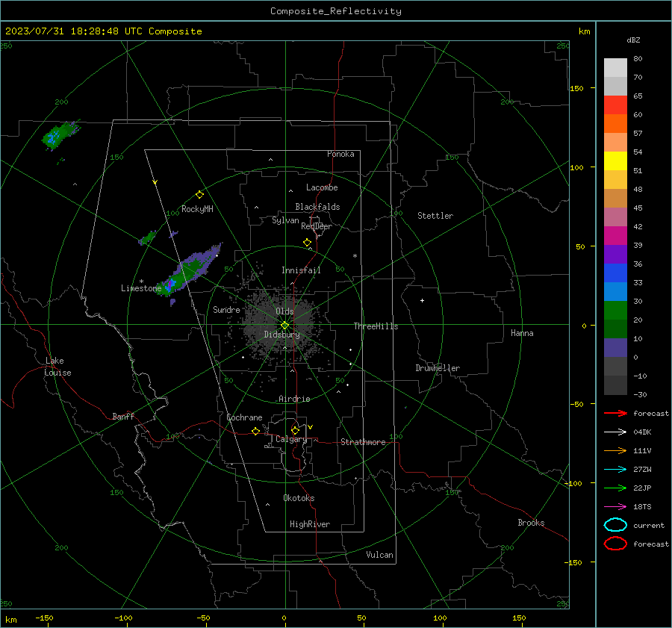Select the ThreeHills label
This screenshot has width=672, height=628.
click(376, 326)
